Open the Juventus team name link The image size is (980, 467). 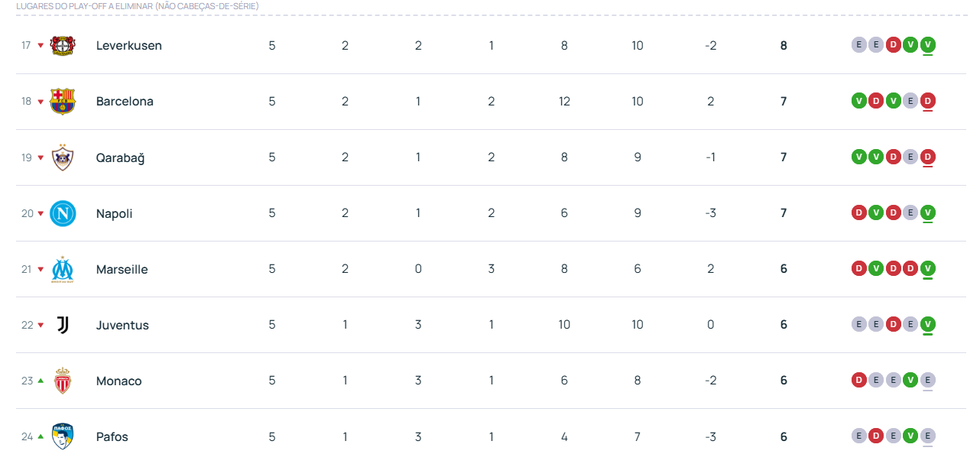[x=122, y=325]
